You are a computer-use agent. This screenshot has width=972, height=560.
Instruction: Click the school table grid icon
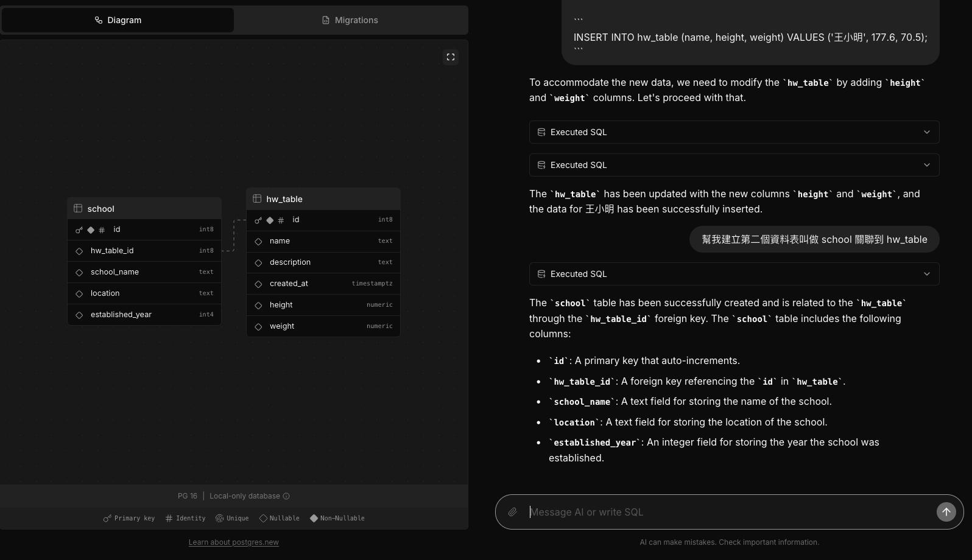tap(78, 208)
